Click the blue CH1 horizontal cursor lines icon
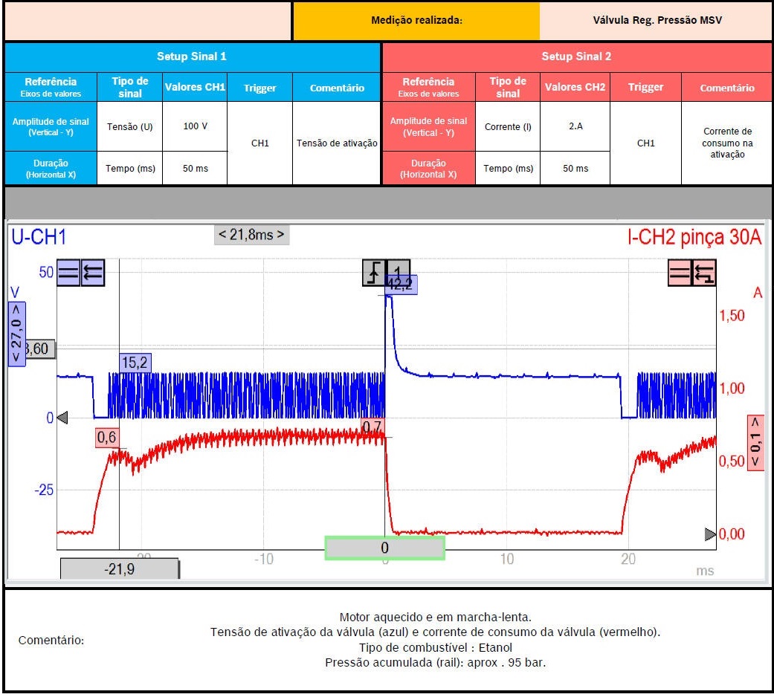The height and width of the screenshot is (700, 774). 68,273
